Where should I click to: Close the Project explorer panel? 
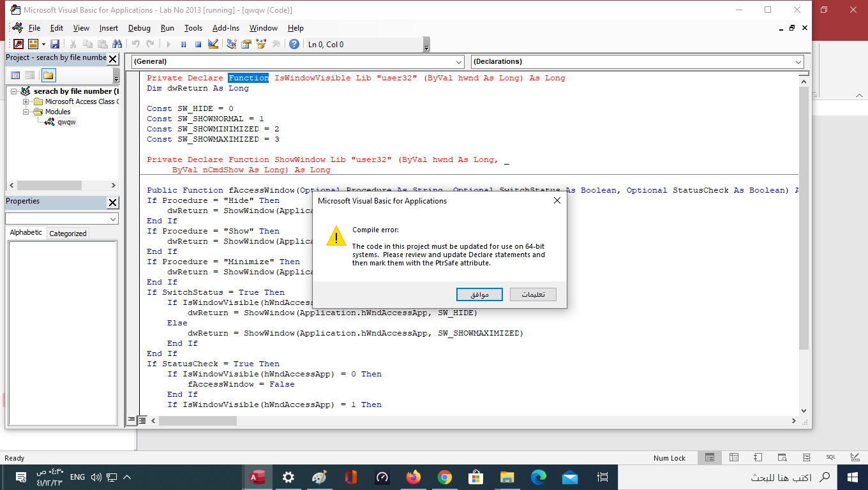(x=112, y=59)
